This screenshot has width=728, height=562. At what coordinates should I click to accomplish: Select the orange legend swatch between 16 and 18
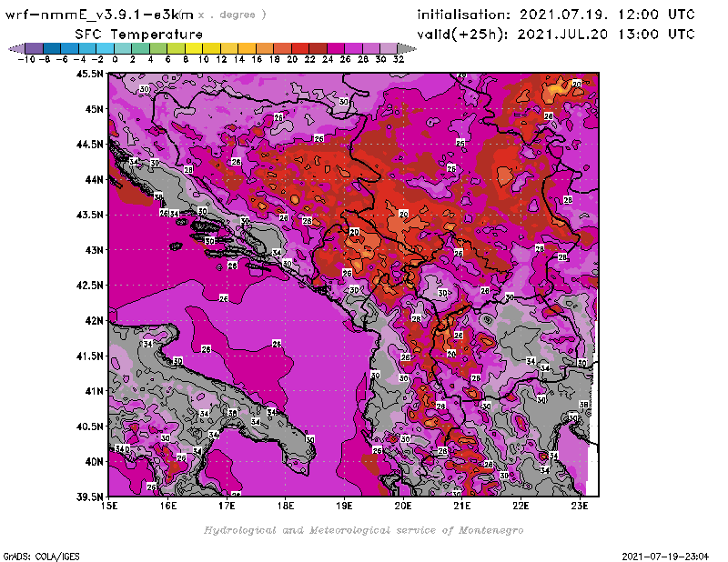265,48
